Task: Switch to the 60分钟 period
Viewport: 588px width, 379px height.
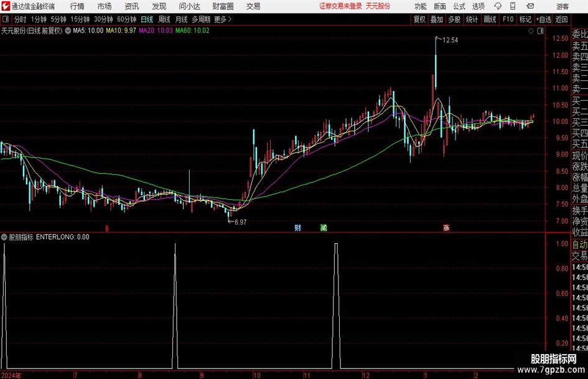Action: click(126, 19)
